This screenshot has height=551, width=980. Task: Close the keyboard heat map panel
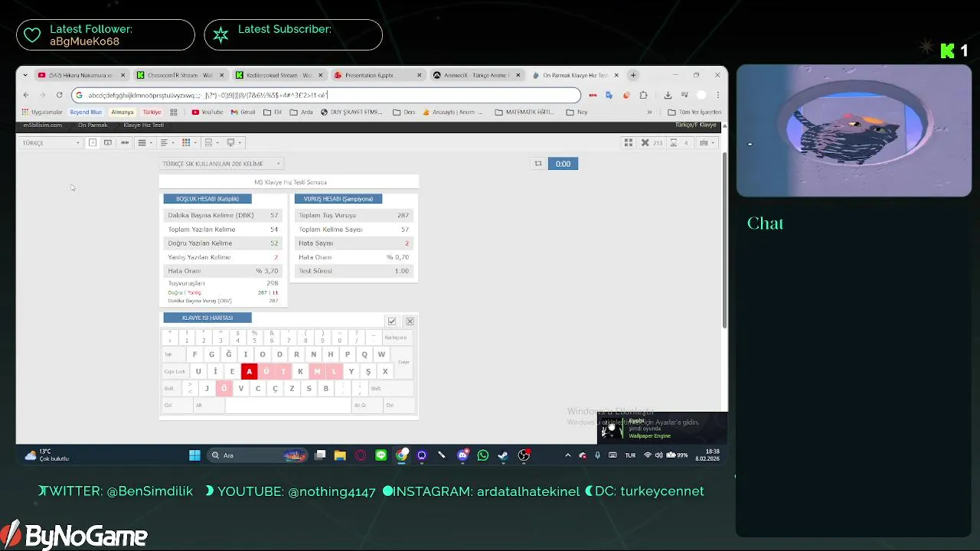(410, 321)
